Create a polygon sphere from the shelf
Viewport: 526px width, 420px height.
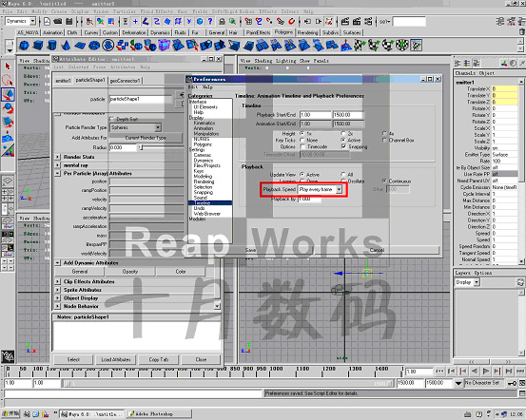click(24, 46)
